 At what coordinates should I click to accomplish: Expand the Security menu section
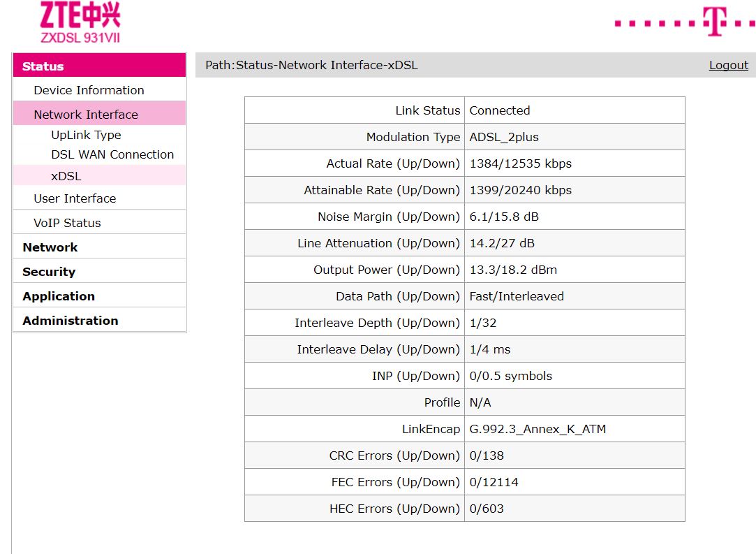pyautogui.click(x=49, y=272)
